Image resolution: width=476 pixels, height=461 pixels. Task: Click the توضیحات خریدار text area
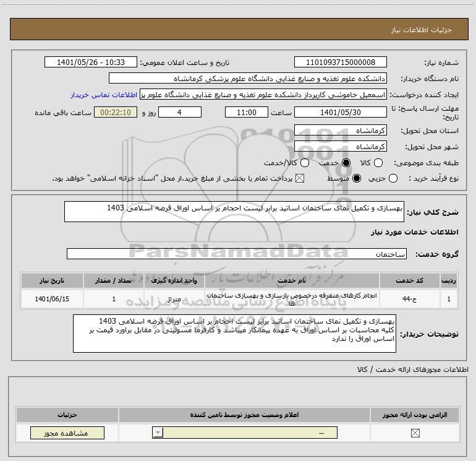coord(234,334)
